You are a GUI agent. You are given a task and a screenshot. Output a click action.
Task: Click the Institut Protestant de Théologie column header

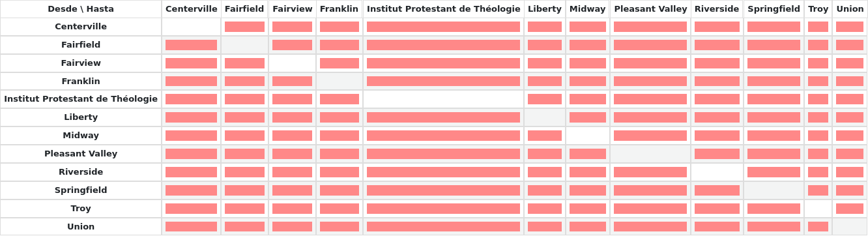tap(444, 9)
